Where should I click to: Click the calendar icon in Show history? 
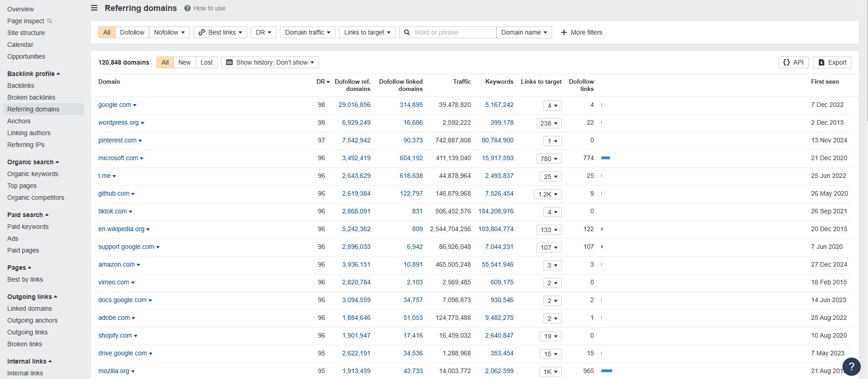(229, 62)
